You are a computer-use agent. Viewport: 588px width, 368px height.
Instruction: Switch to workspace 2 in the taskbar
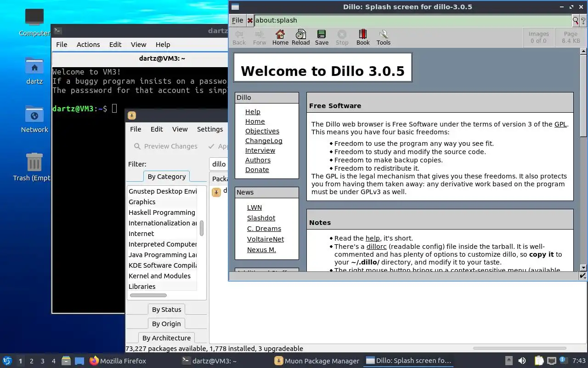point(31,361)
